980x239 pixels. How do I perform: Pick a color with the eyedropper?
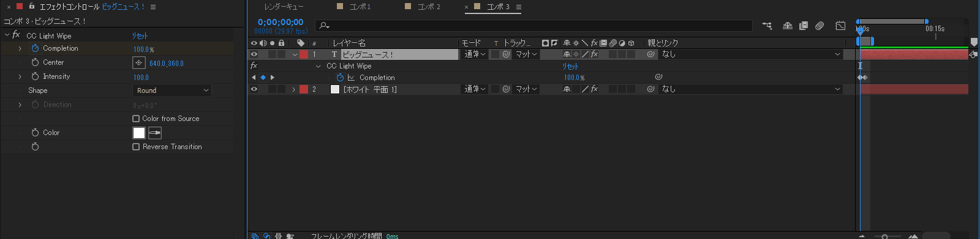click(155, 133)
